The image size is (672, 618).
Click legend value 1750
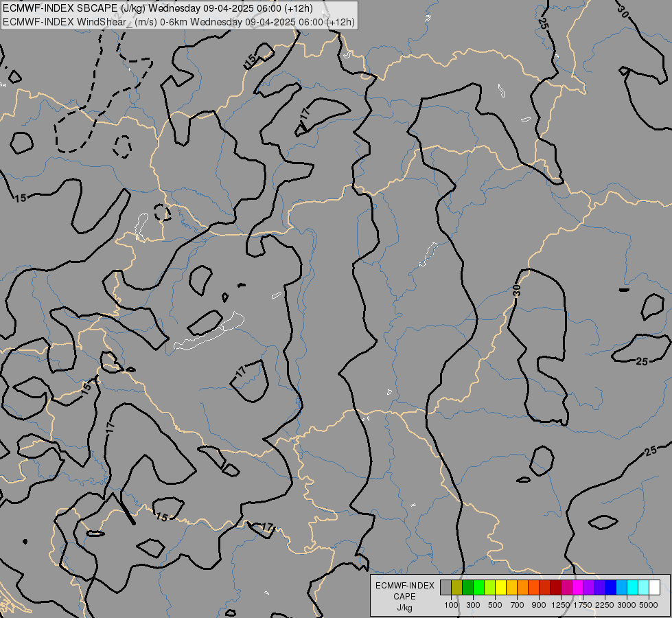(583, 605)
